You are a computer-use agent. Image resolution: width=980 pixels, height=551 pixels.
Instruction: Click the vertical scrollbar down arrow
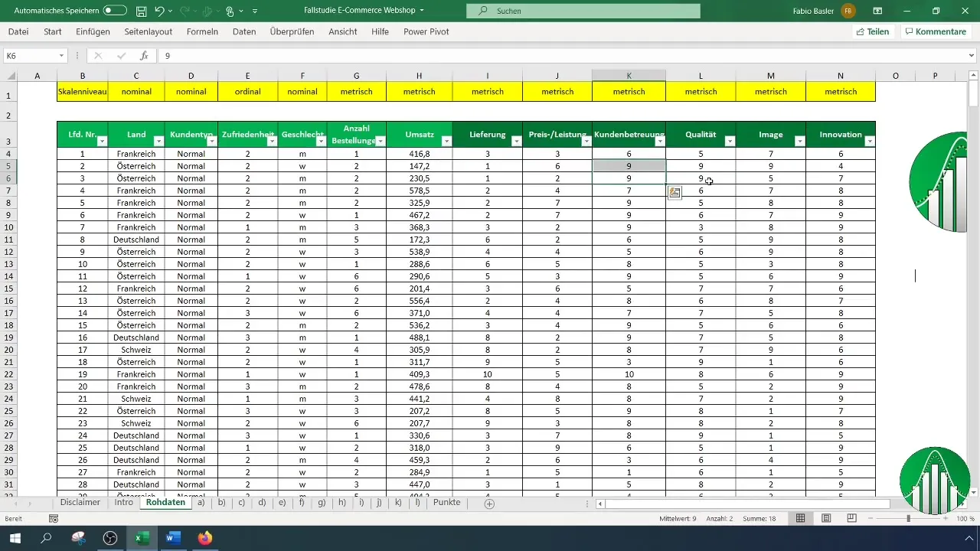(x=973, y=492)
